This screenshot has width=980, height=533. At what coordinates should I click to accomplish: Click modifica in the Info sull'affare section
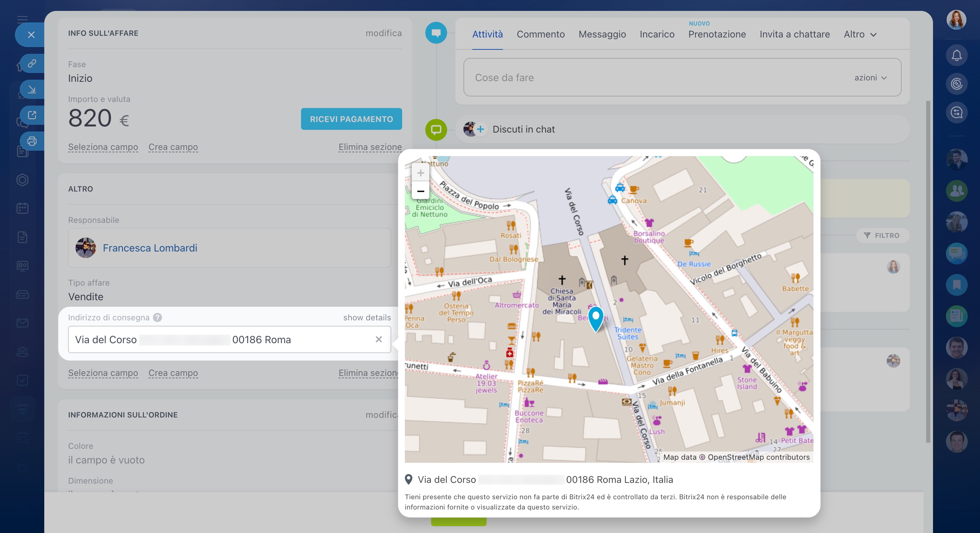pyautogui.click(x=383, y=33)
